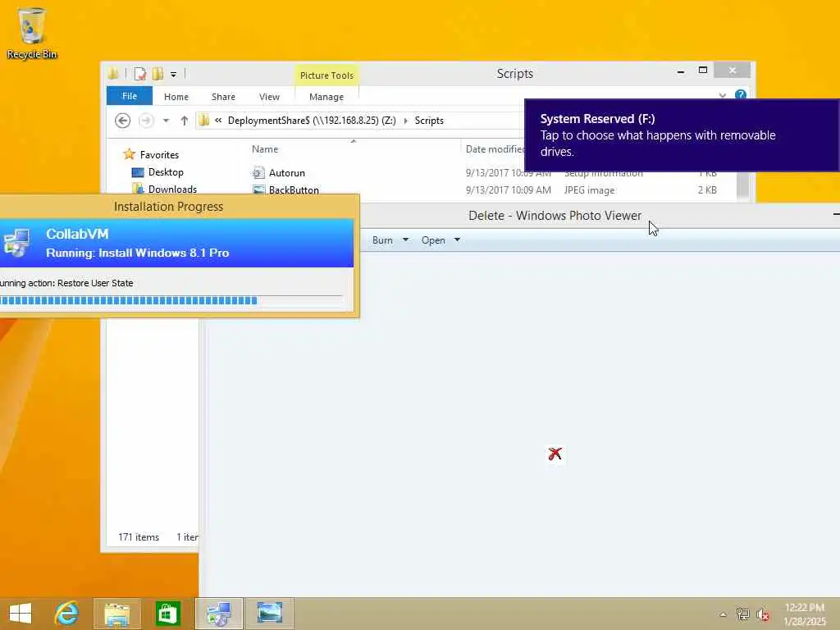Select the Autorun file
Image resolution: width=840 pixels, height=630 pixels.
click(286, 172)
